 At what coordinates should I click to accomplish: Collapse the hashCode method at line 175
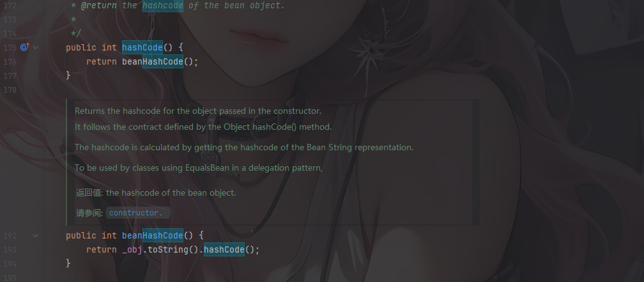pos(36,48)
